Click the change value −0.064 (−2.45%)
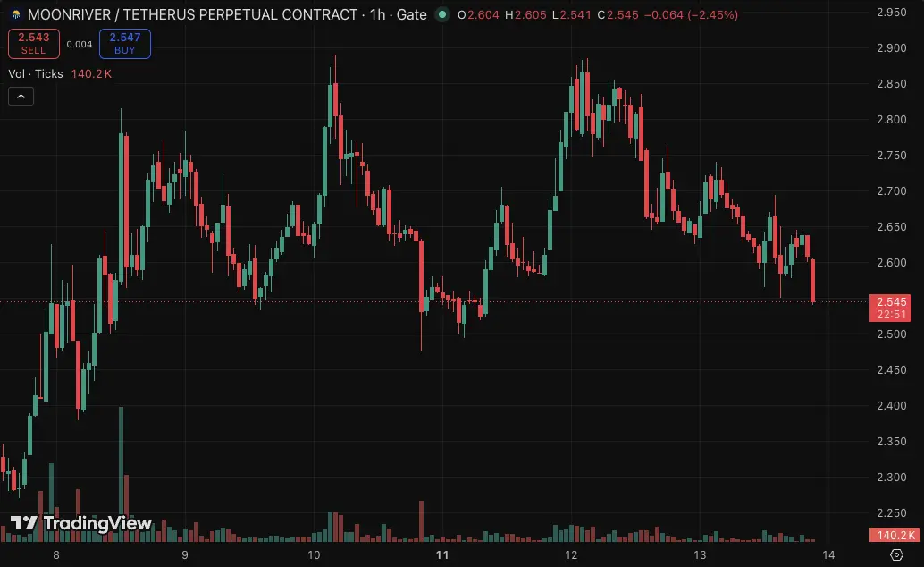This screenshot has width=924, height=567. pyautogui.click(x=692, y=14)
